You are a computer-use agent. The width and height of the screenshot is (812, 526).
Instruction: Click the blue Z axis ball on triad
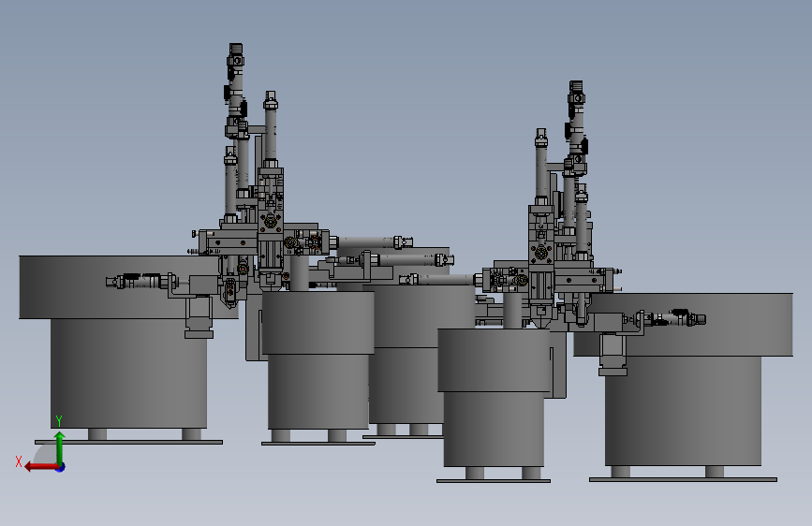click(x=61, y=467)
